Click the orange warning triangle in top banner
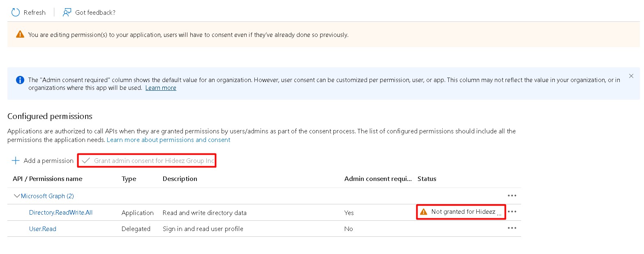The image size is (644, 254). [20, 34]
